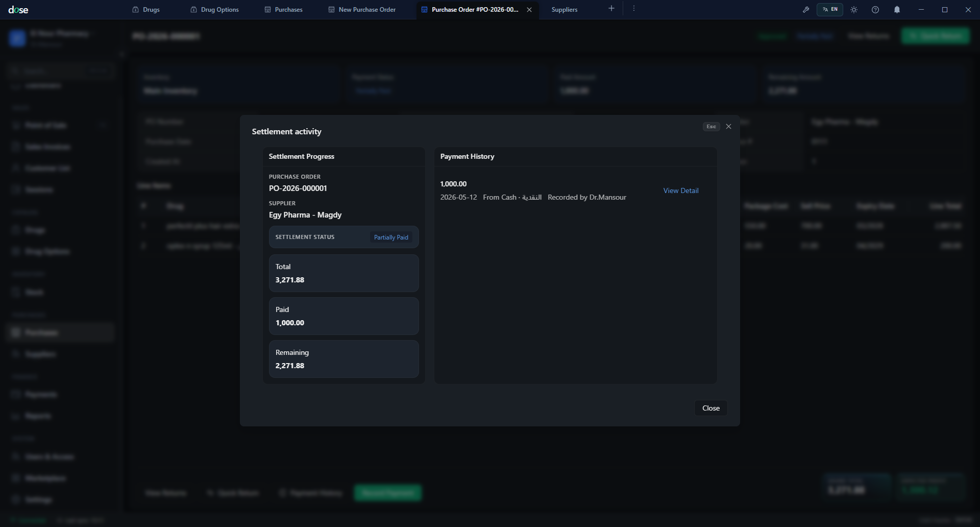Open the Drugs tab
Screen dimensions: 980x527
click(146, 10)
